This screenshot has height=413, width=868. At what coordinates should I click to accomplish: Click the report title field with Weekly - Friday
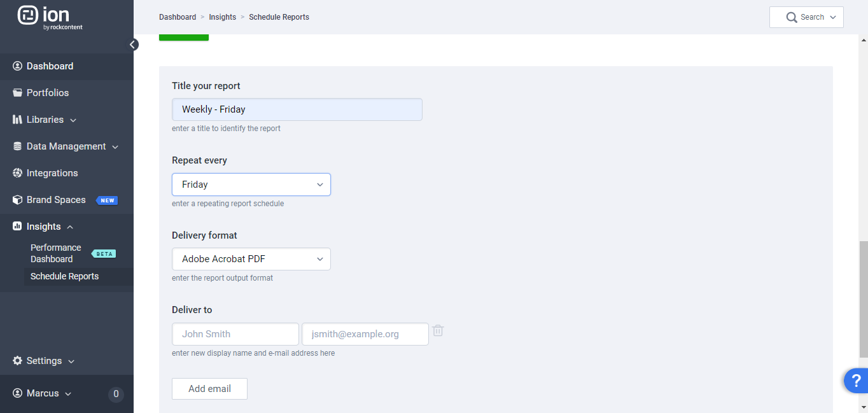(297, 109)
